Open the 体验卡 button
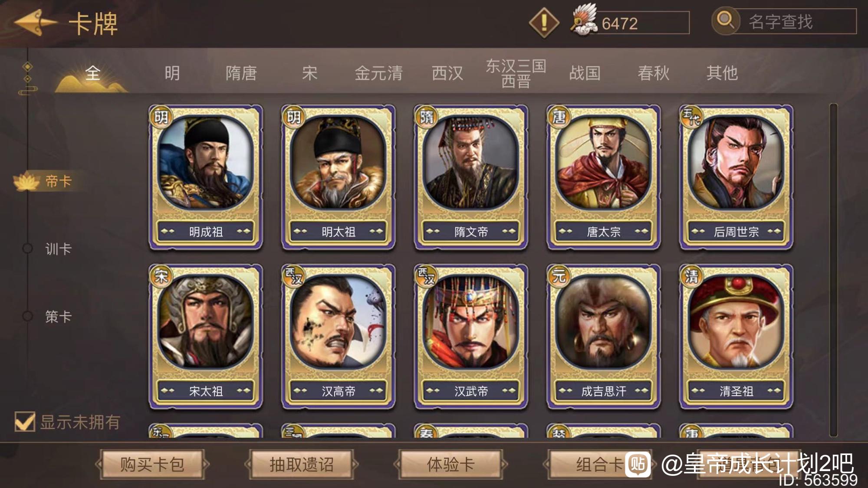 click(450, 465)
